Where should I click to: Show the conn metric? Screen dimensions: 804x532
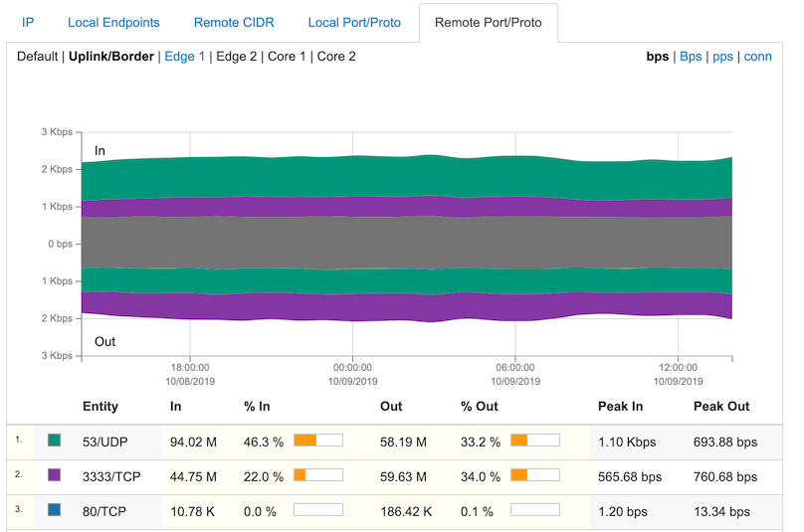point(758,57)
